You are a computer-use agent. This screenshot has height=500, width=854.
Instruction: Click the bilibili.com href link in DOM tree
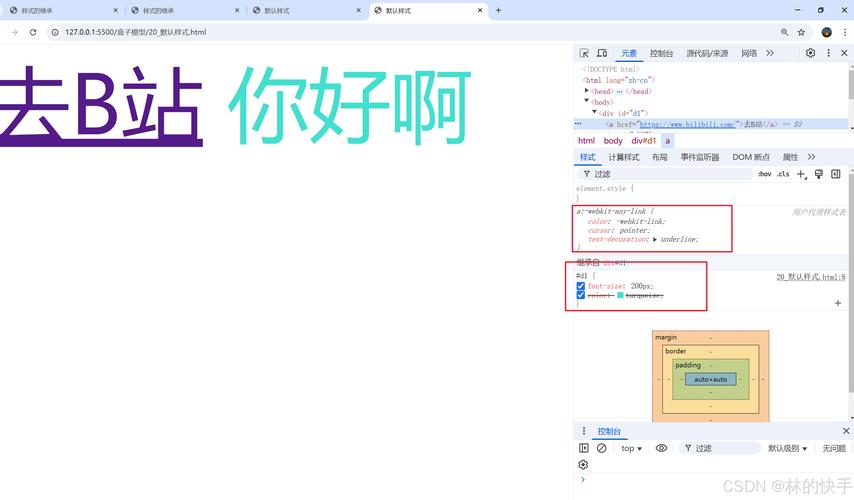point(687,124)
